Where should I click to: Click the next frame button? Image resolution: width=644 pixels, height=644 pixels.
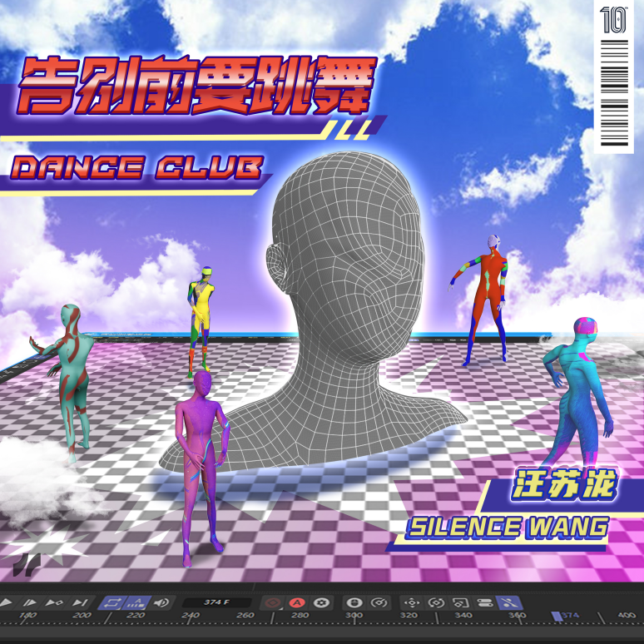point(30,602)
